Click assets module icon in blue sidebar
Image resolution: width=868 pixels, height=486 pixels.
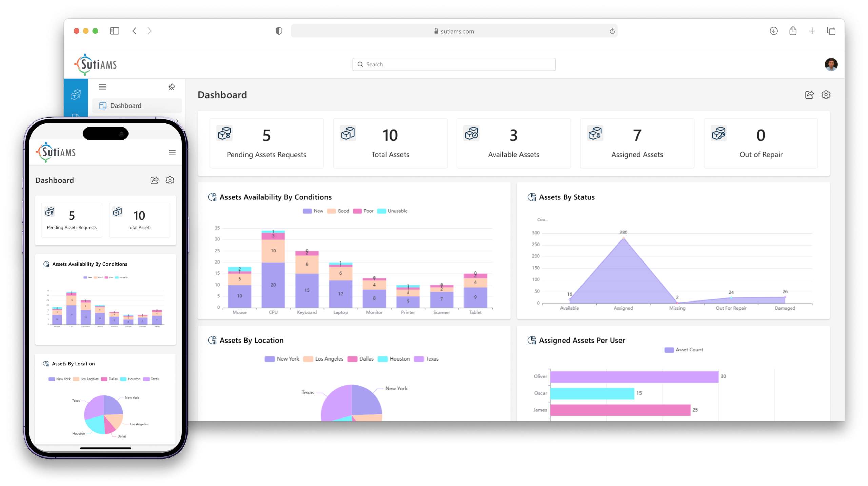(76, 95)
